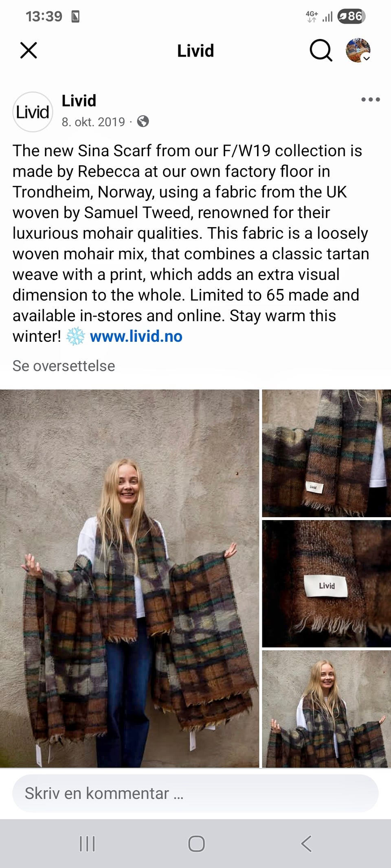
Task: Tap the Livid title in header
Action: [x=195, y=51]
